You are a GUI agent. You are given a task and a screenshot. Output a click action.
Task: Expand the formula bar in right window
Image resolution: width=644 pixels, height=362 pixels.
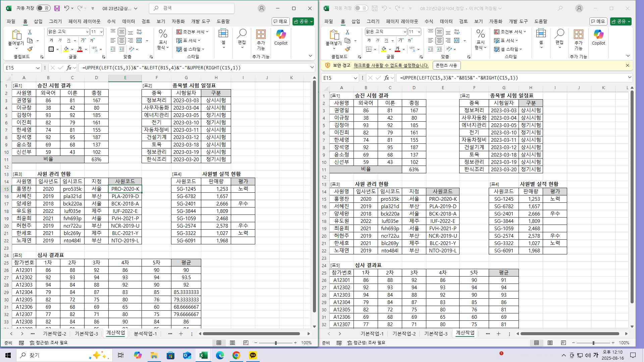629,78
